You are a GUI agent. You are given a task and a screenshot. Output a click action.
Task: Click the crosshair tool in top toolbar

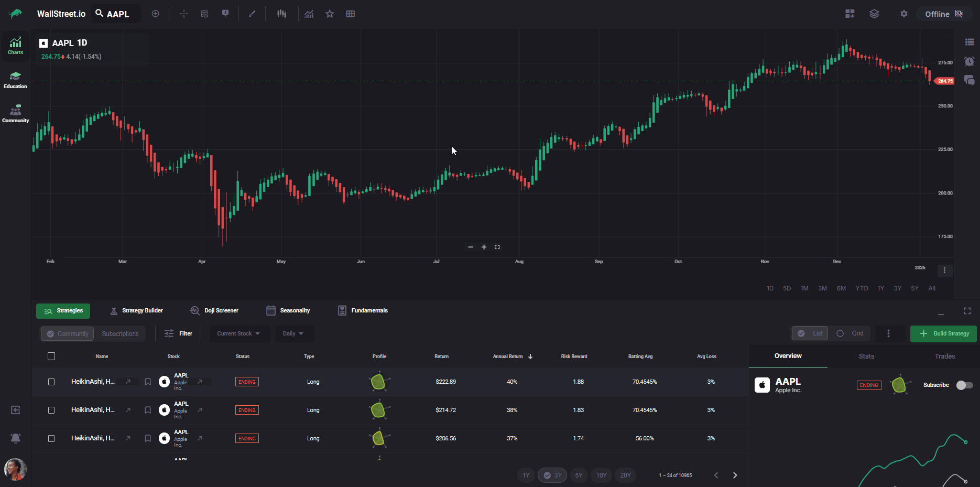[183, 14]
